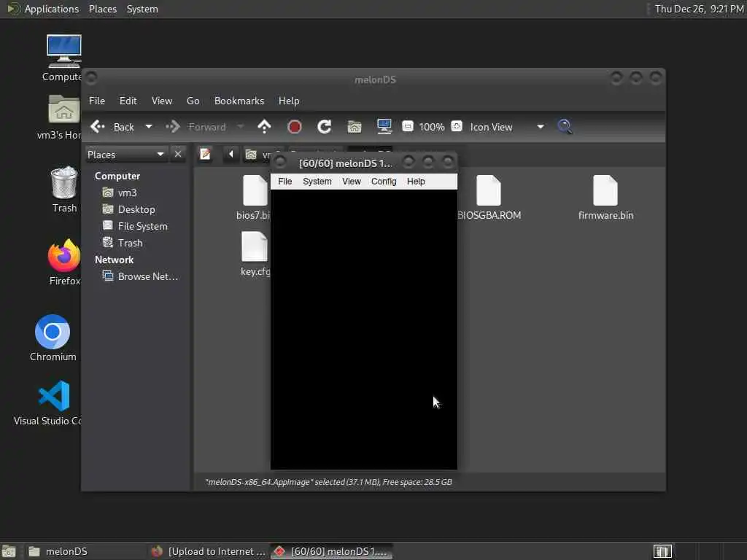Open the file manager File menu
Screen dimensions: 747x560
[x=97, y=101]
